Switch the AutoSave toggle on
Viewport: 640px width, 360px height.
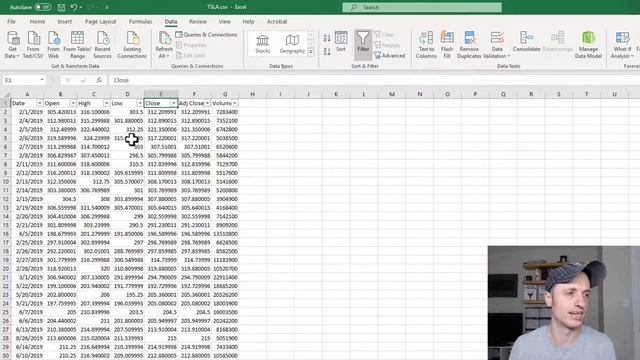42,7
